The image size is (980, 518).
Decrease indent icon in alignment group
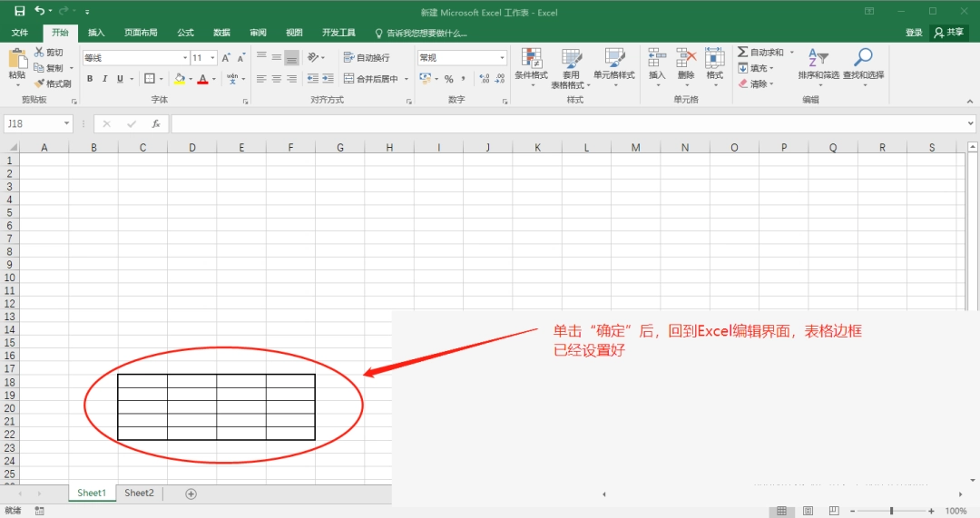pyautogui.click(x=312, y=79)
